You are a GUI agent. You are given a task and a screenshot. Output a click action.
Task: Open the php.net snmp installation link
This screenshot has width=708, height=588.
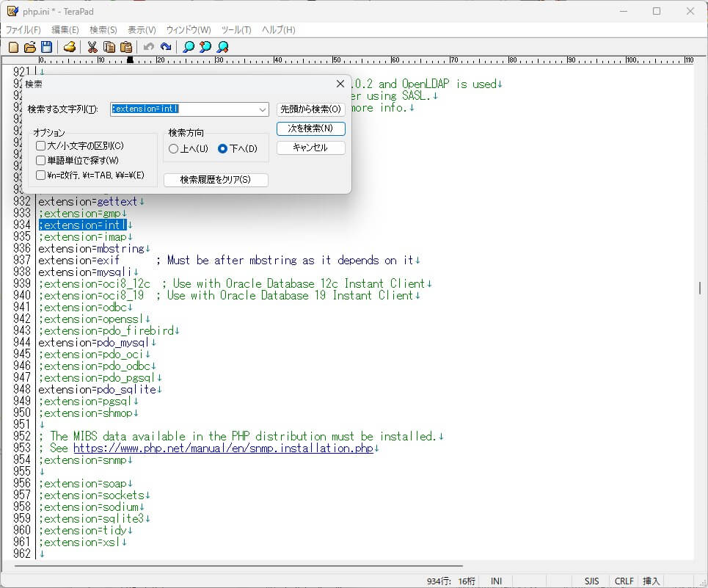(x=223, y=449)
